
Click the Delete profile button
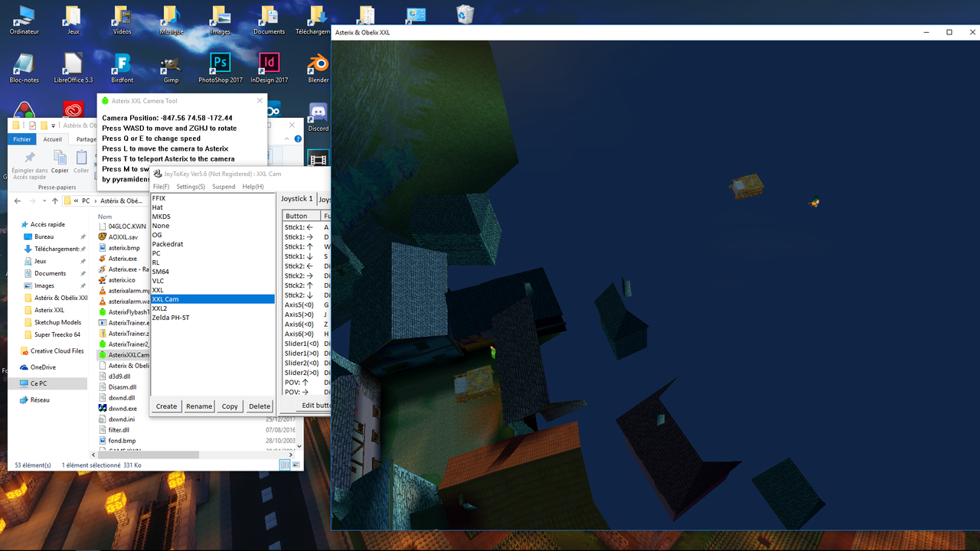click(260, 406)
